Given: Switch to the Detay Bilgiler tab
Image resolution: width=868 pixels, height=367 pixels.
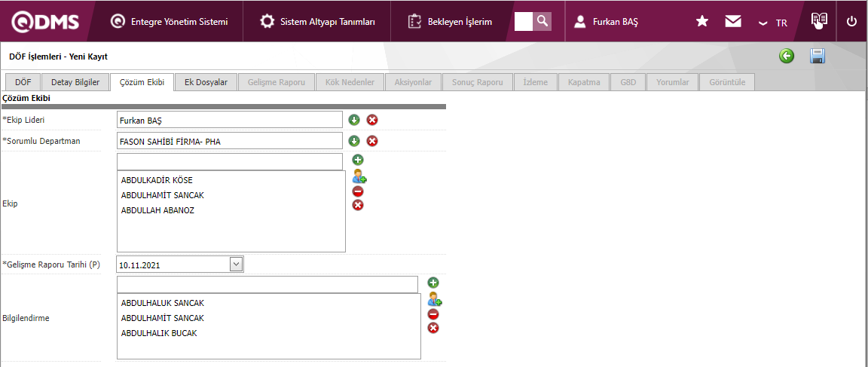Looking at the screenshot, I should (x=75, y=82).
